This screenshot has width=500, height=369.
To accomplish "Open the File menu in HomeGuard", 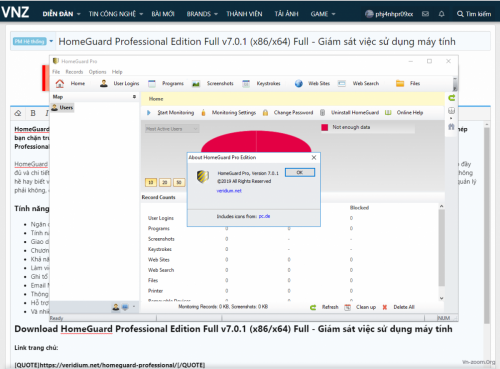I will click(x=56, y=72).
